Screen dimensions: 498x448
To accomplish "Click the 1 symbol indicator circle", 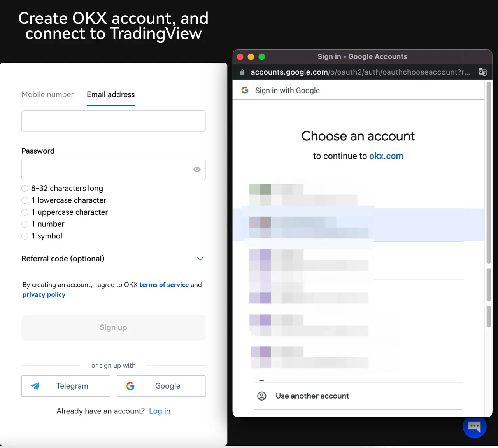I will [x=25, y=236].
